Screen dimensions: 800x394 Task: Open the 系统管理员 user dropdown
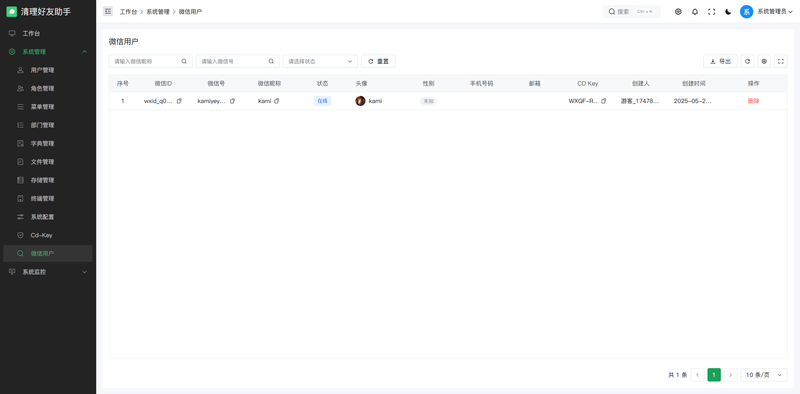[x=774, y=12]
